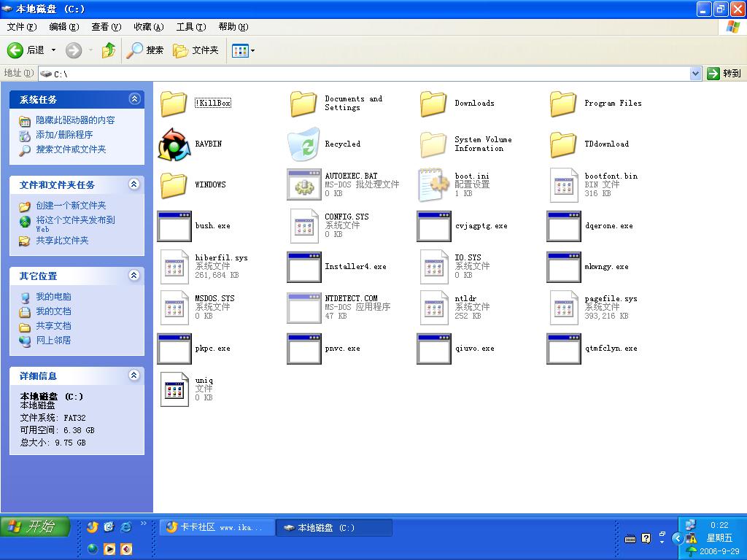747x560 pixels.
Task: Click the Search toolbar button
Action: coord(145,50)
